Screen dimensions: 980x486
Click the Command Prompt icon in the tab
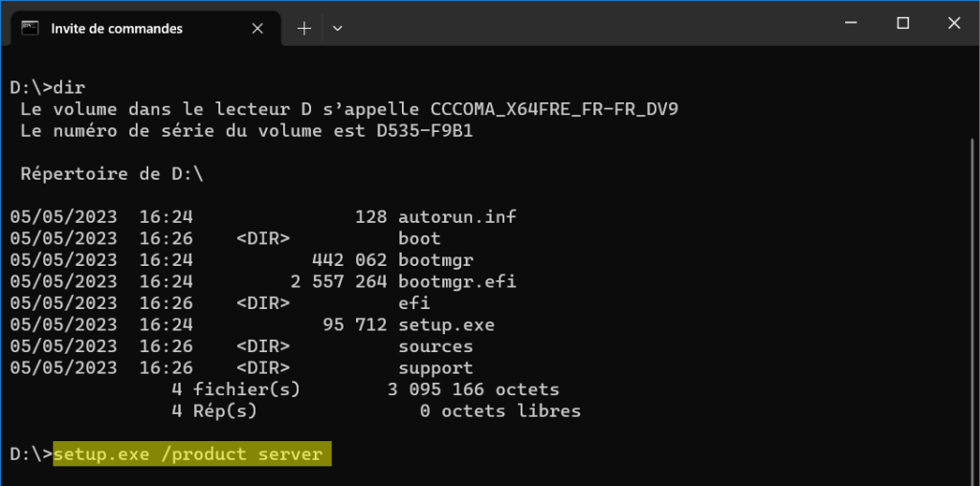[x=31, y=28]
